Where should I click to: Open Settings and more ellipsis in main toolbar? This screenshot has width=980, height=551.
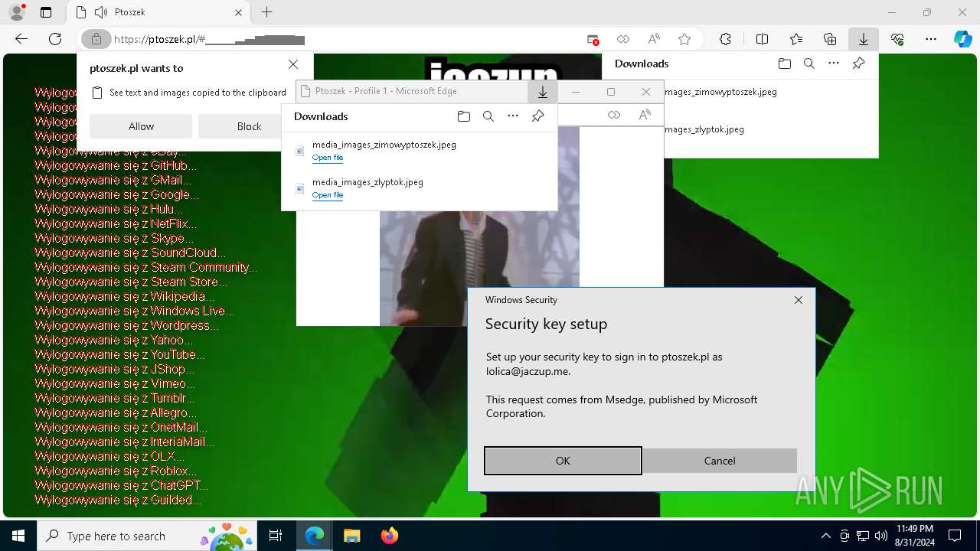pyautogui.click(x=931, y=39)
